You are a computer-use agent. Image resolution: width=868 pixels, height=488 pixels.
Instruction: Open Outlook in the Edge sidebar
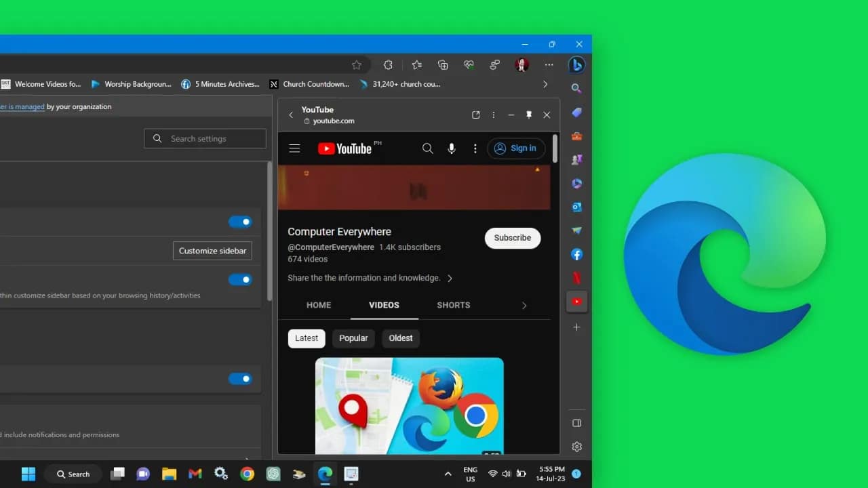pos(576,207)
